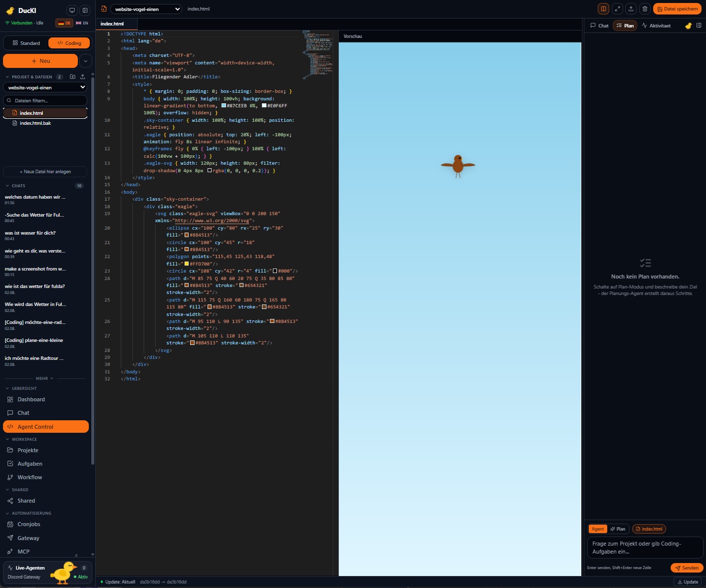
Task: Select Agent Control in the sidebar
Action: [x=46, y=427]
